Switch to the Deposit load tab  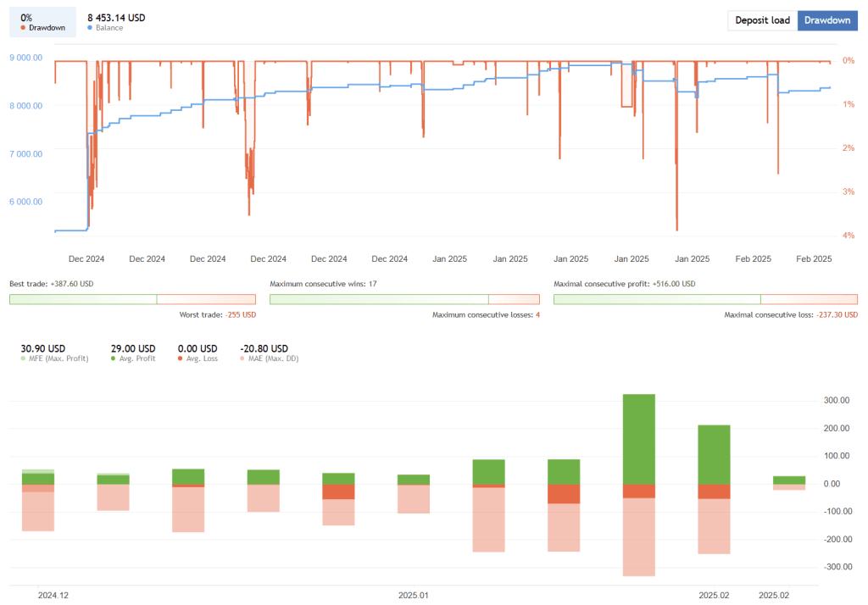(761, 20)
